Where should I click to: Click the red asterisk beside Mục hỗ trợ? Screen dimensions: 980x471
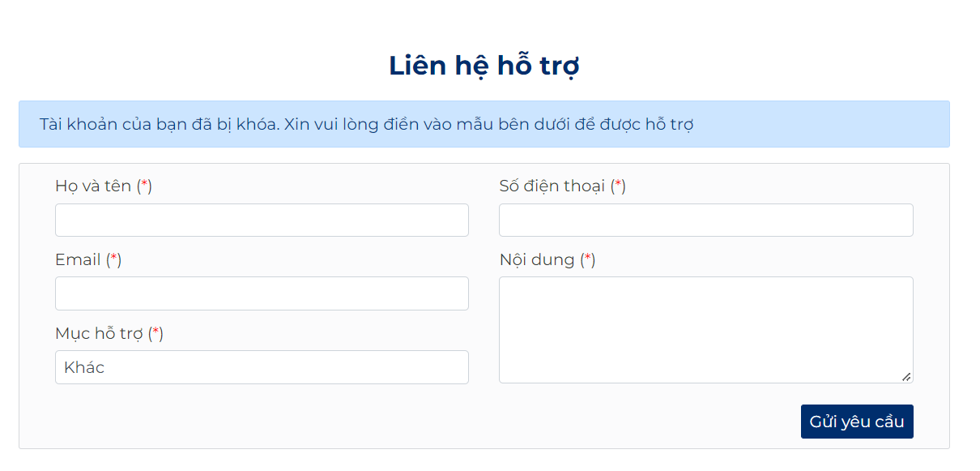pyautogui.click(x=156, y=333)
